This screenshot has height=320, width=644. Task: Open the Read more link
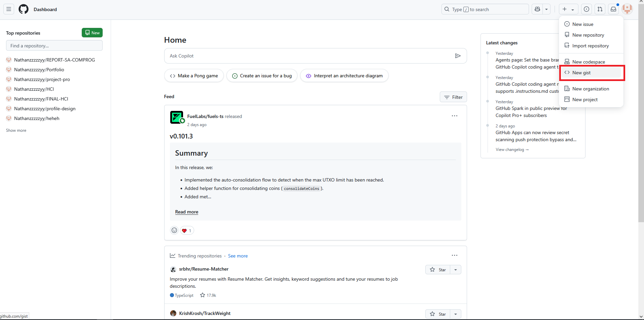[x=187, y=212]
